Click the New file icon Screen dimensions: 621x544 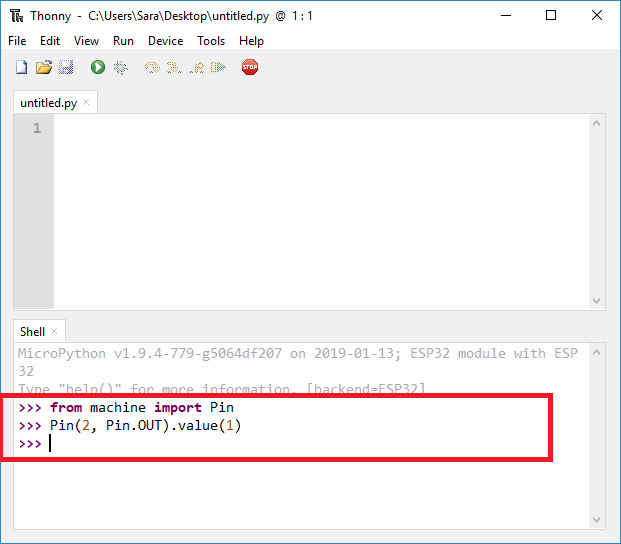(21, 67)
